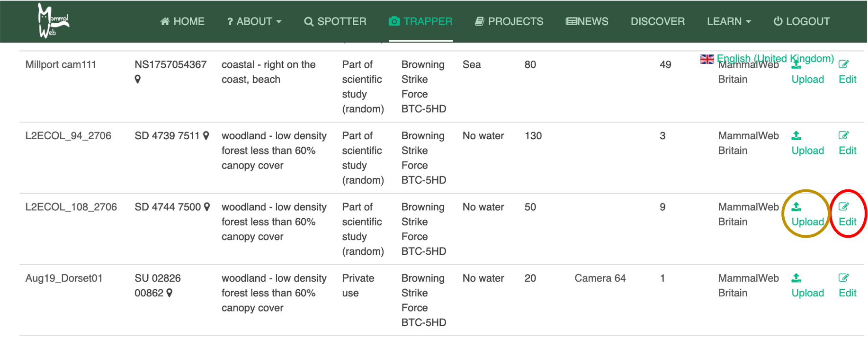Open English (United Kingdom) language selector

767,58
